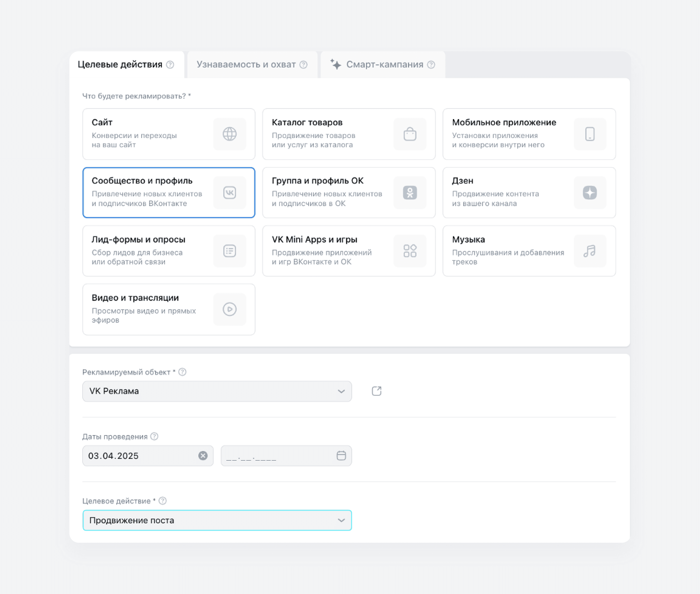Open the Продвижение поста action dropdown

tap(217, 520)
